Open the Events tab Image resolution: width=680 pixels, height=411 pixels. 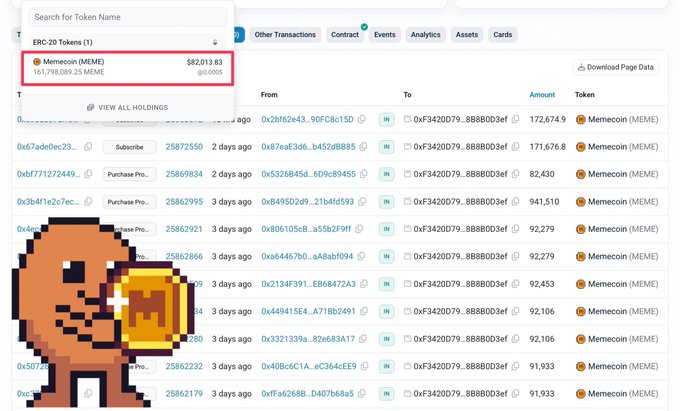pyautogui.click(x=385, y=35)
